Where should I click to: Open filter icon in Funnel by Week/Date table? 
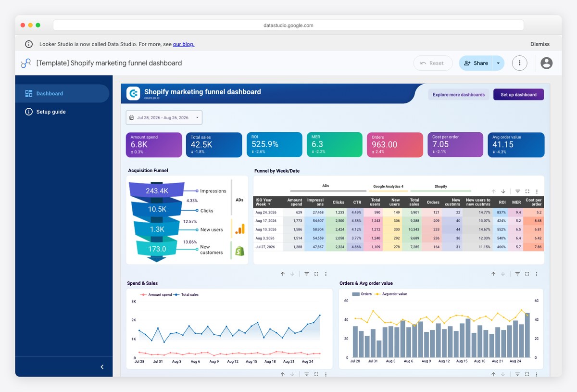(517, 191)
